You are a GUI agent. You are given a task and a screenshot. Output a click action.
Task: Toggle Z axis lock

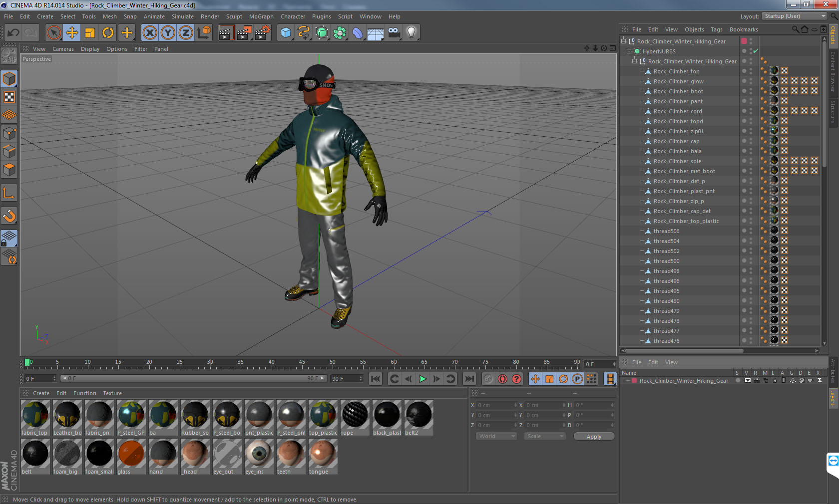pos(186,33)
